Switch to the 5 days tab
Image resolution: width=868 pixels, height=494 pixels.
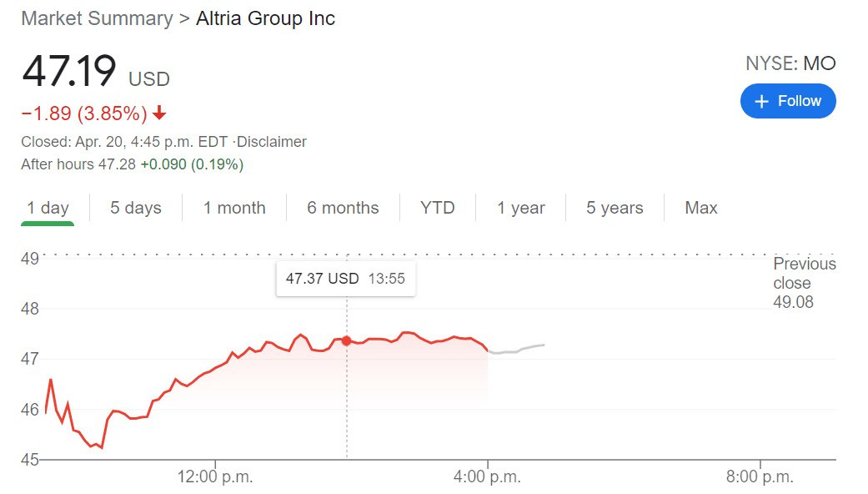click(x=136, y=208)
